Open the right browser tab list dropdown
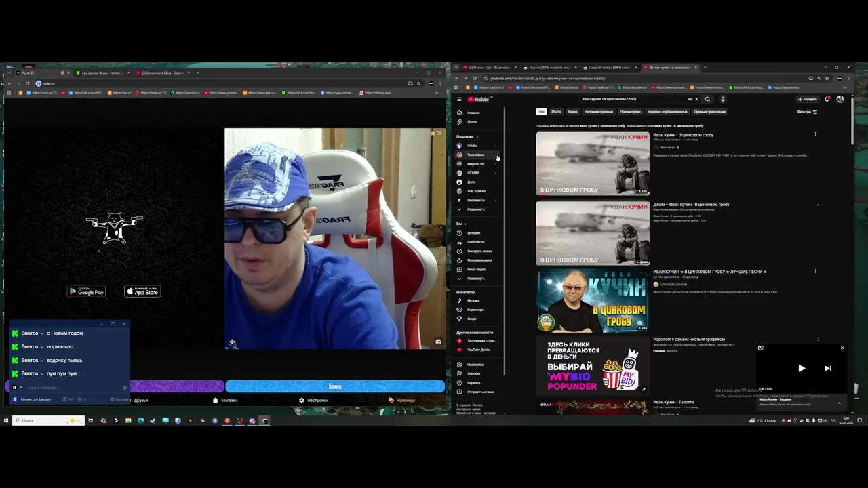 456,68
